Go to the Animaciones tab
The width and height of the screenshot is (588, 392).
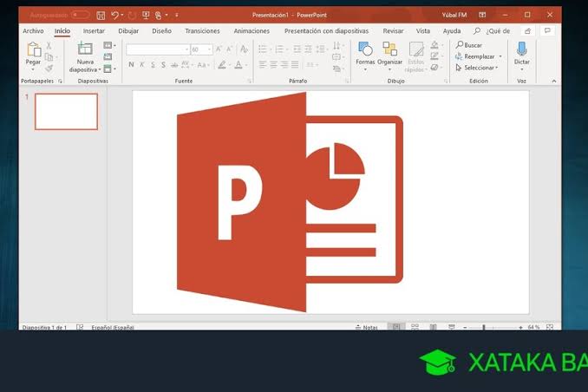click(x=252, y=30)
